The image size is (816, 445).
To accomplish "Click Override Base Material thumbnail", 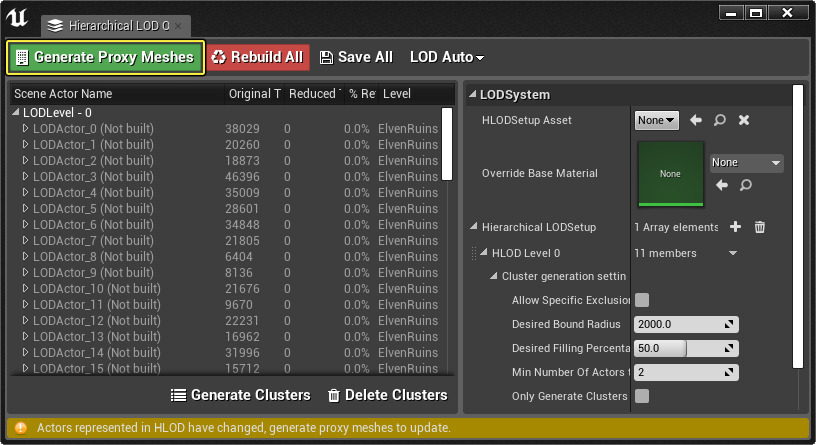I will tap(671, 174).
